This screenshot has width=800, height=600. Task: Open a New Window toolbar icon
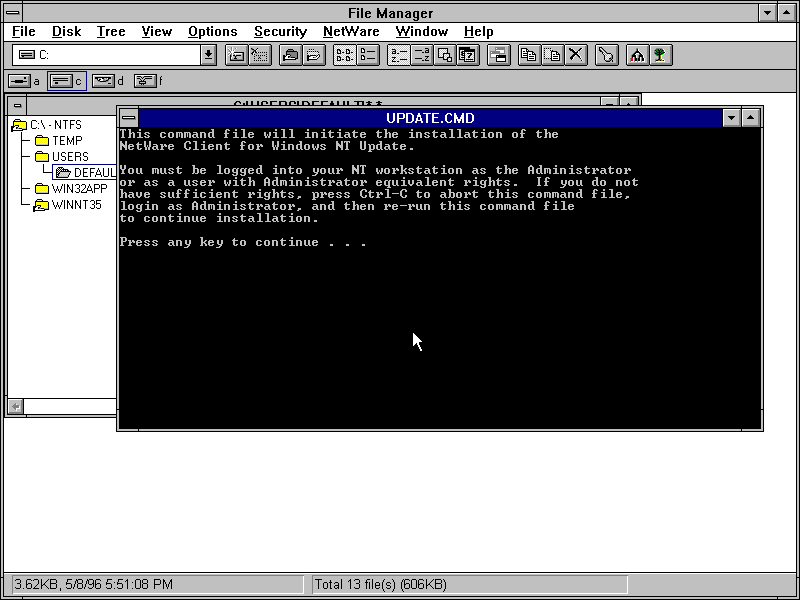pyautogui.click(x=499, y=55)
